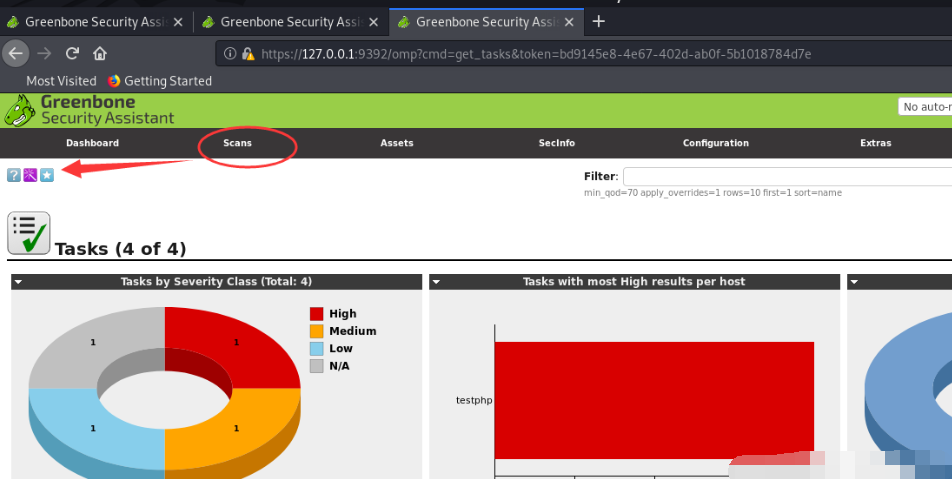Open the Extras menu
Viewport: 952px width, 479px height.
coord(876,143)
